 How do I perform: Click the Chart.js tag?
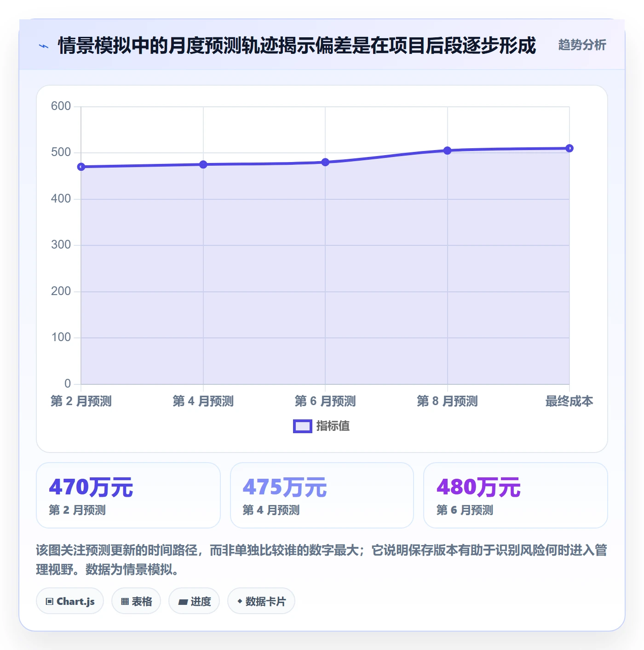click(70, 601)
